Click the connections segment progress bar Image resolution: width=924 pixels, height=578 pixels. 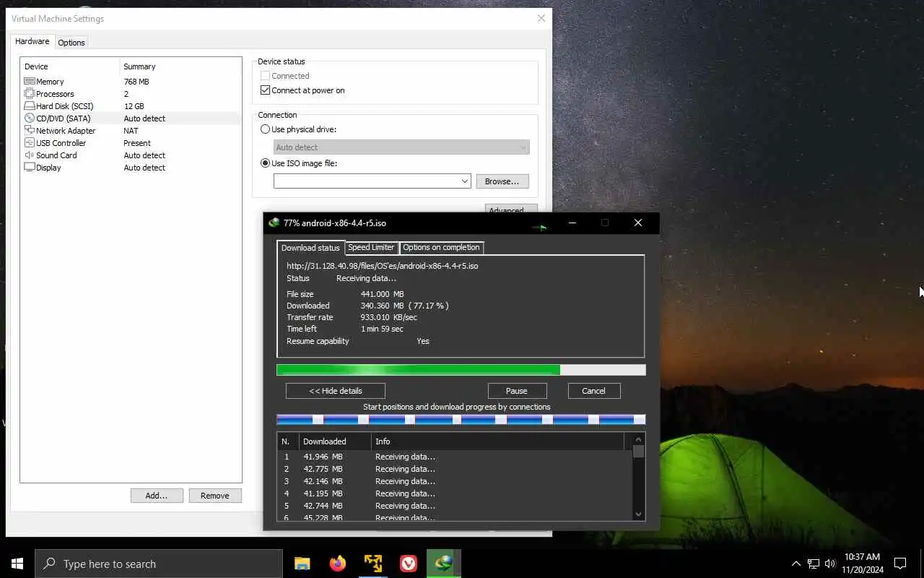[x=461, y=419]
